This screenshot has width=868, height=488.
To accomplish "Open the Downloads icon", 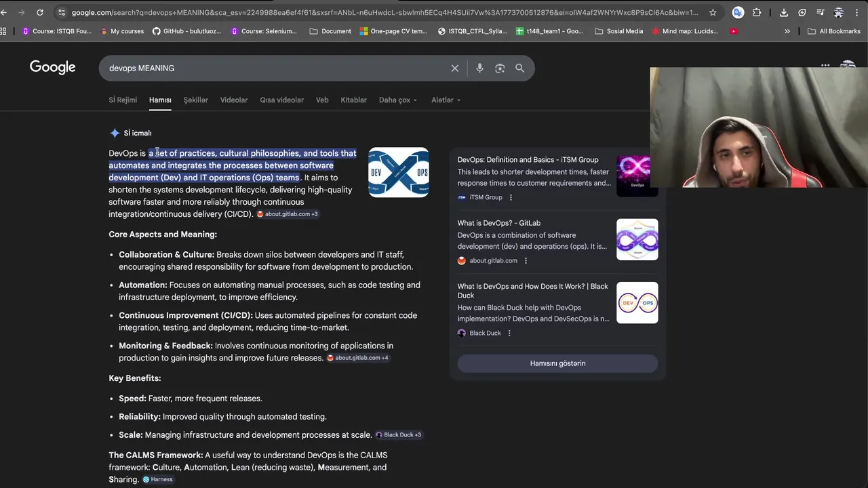I will click(784, 12).
